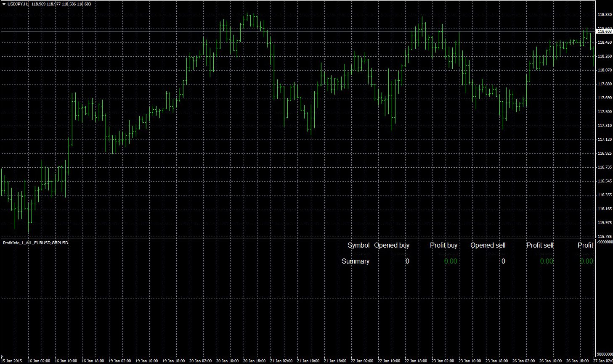Click the 21 Jan 02:00 time axis label
Screen dimensions: 613x364
pos(281,361)
